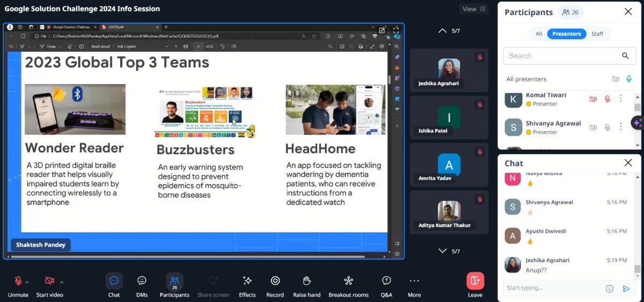Click the Wonder Reader image
The height and width of the screenshot is (302, 644).
pos(75,109)
